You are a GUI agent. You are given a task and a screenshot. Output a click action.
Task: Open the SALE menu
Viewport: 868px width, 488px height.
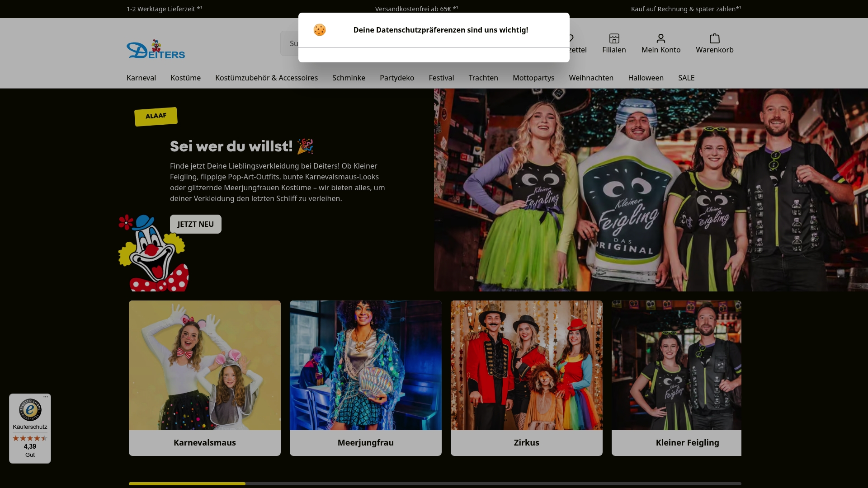coord(686,78)
